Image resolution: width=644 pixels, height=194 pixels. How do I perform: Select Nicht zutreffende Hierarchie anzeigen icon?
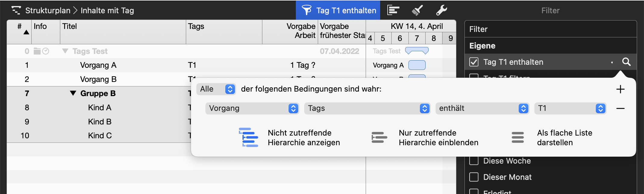(x=249, y=137)
